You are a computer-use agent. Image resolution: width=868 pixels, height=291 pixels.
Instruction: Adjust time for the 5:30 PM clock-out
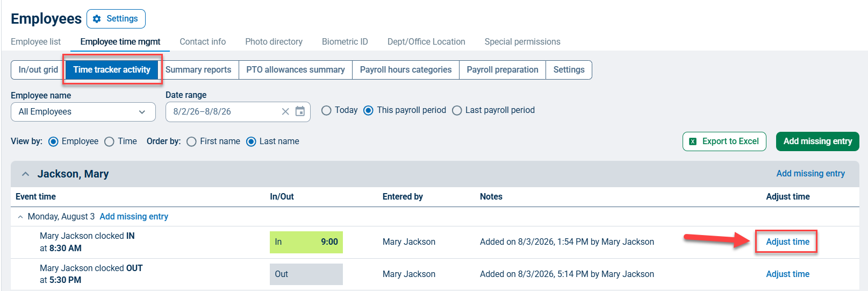click(787, 274)
